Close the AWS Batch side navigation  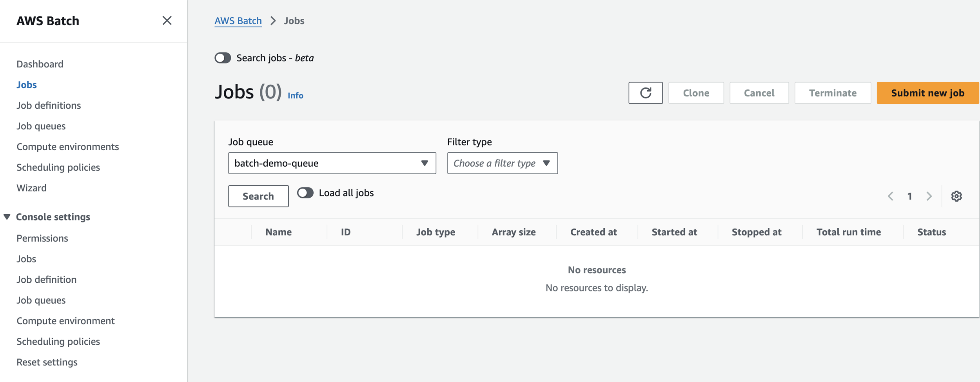tap(167, 20)
